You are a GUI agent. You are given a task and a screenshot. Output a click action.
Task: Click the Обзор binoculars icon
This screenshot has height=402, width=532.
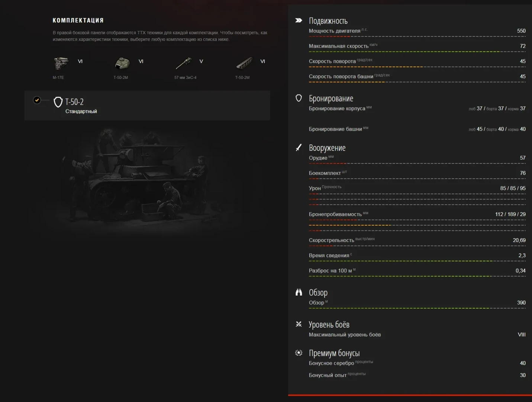coord(299,292)
